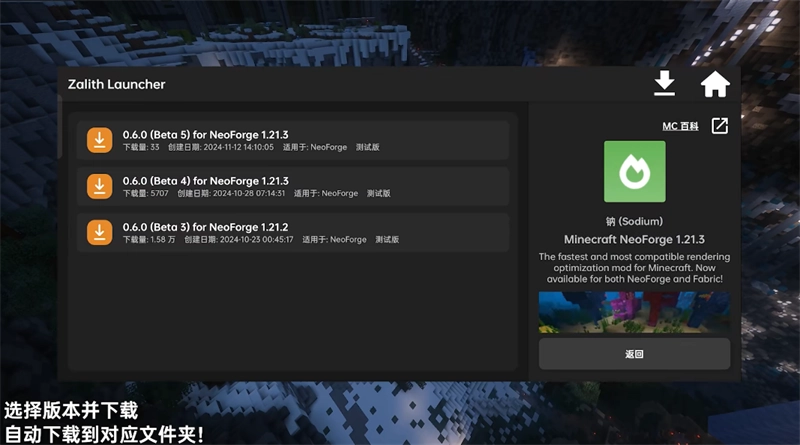The image size is (800, 445).
Task: Select the 0.6.0 (Beta 5) for NeoForge 1.21.3 title
Action: 205,134
